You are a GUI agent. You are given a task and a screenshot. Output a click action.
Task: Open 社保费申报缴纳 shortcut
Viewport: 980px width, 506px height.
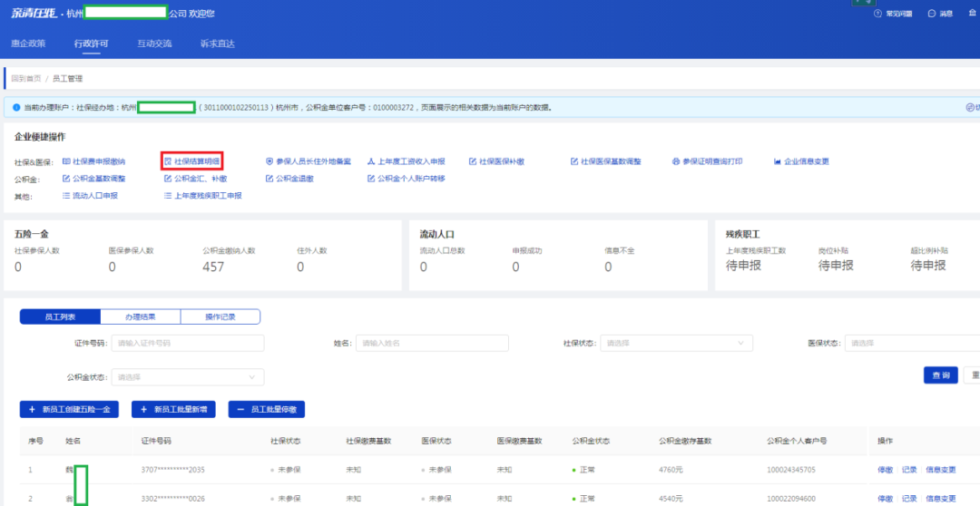click(98, 161)
